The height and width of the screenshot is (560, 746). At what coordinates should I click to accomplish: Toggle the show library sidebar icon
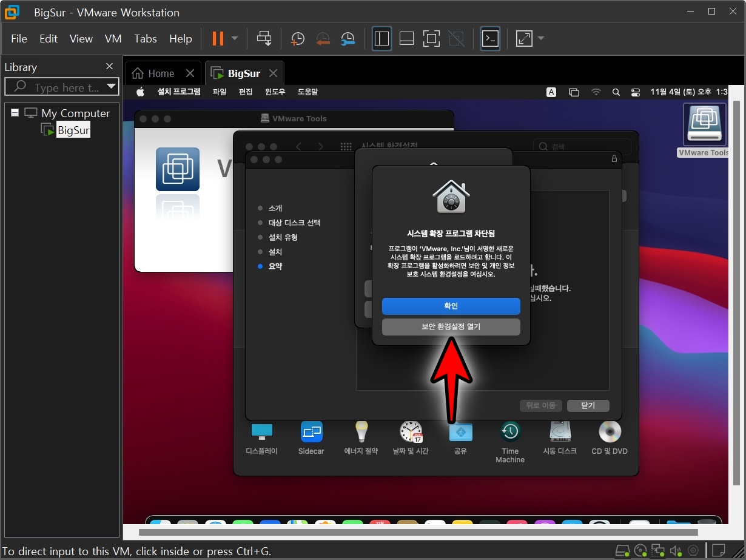pyautogui.click(x=381, y=39)
